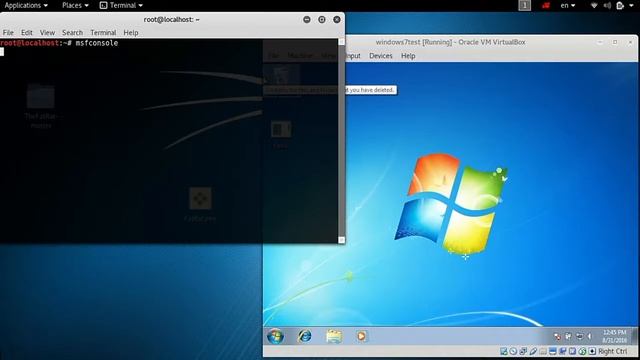Open Places menu in top panel

tap(75, 5)
